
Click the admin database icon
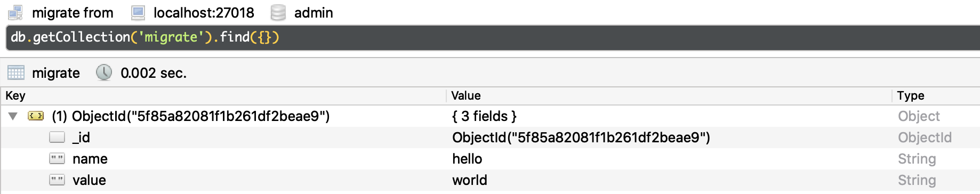pos(278,12)
